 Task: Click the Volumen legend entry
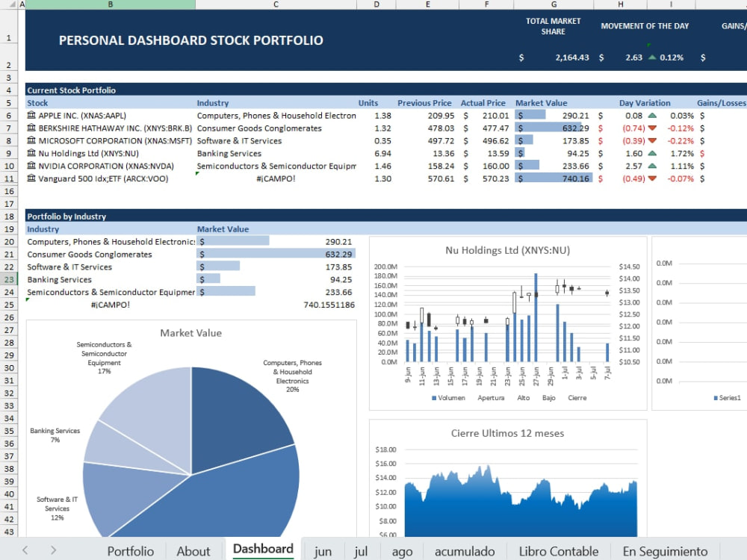[x=448, y=398]
